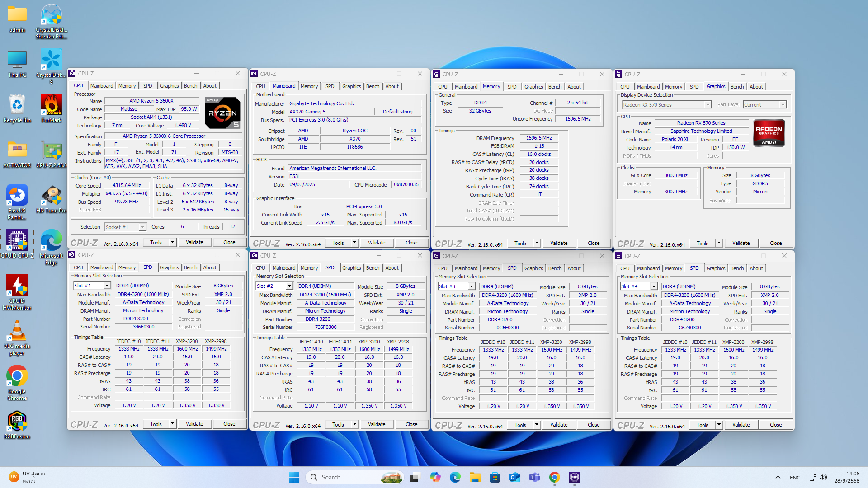
Task: Click Tools button in Slot #4 window
Action: pyautogui.click(x=703, y=425)
